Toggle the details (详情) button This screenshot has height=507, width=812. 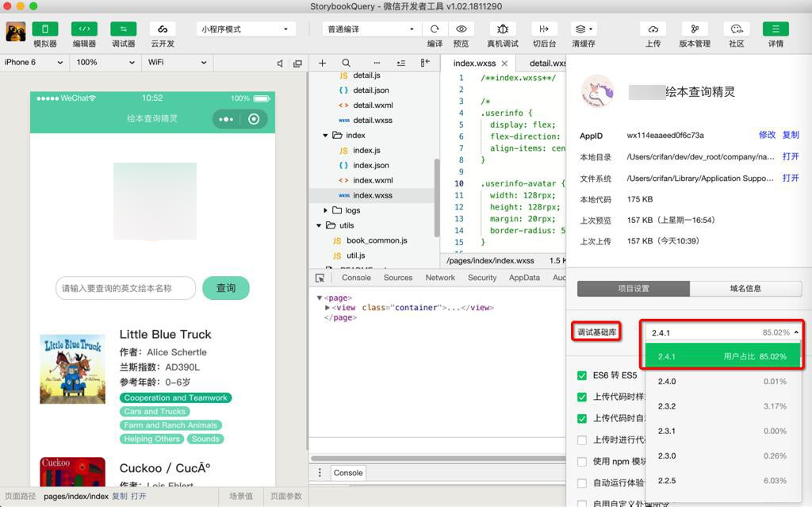point(776,29)
